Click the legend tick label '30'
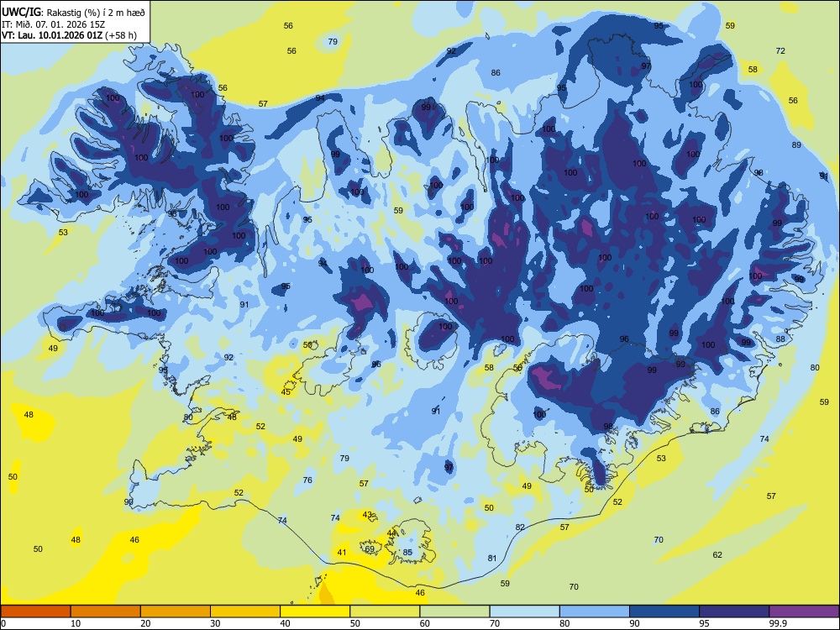This screenshot has height=630, width=840. pos(215,623)
